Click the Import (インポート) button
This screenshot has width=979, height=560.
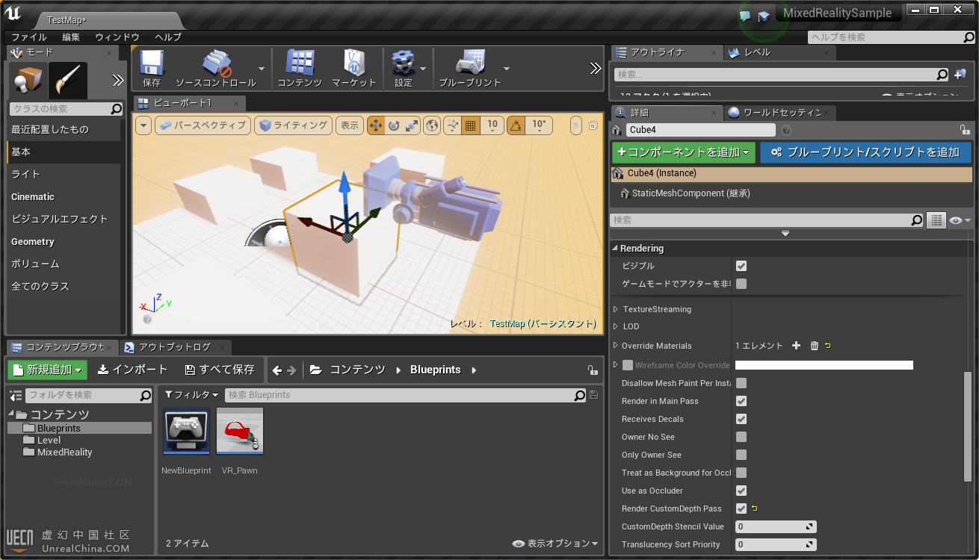pos(133,370)
